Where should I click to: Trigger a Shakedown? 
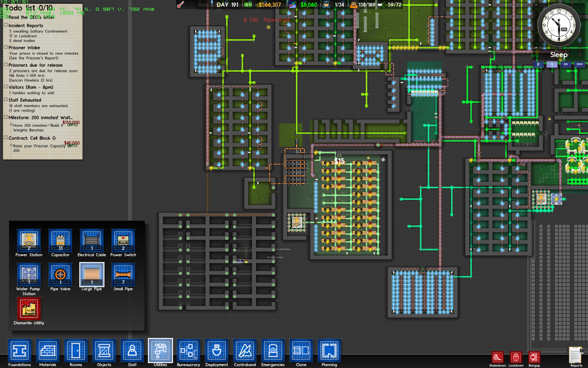click(x=498, y=358)
